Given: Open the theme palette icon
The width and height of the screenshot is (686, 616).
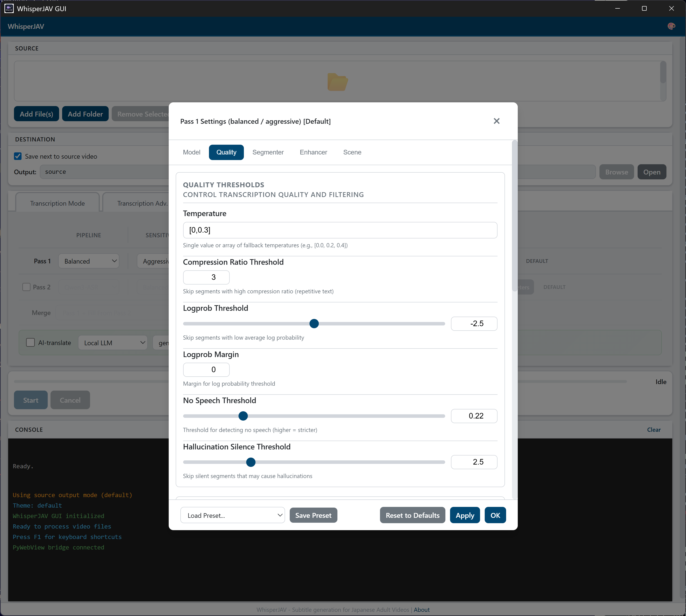Looking at the screenshot, I should click(x=671, y=26).
